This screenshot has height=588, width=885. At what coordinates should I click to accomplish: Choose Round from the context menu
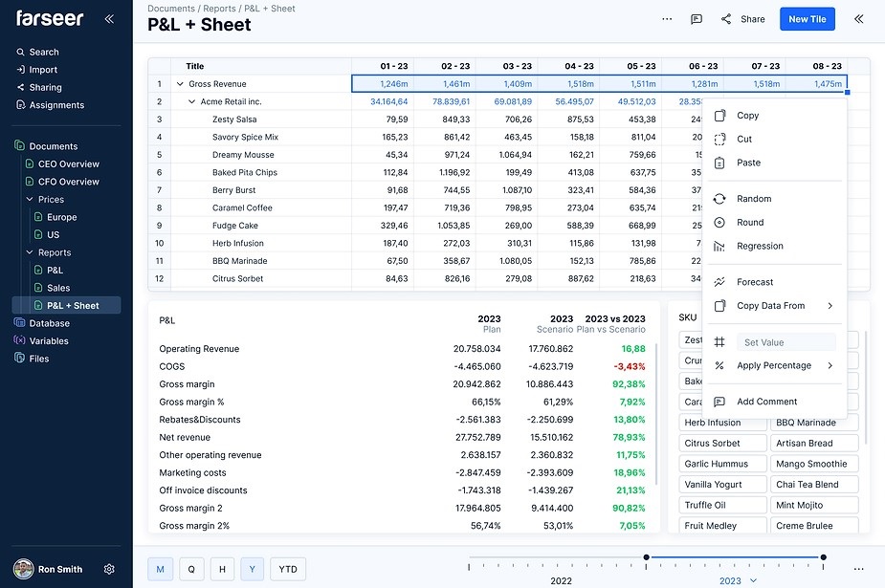click(x=774, y=223)
